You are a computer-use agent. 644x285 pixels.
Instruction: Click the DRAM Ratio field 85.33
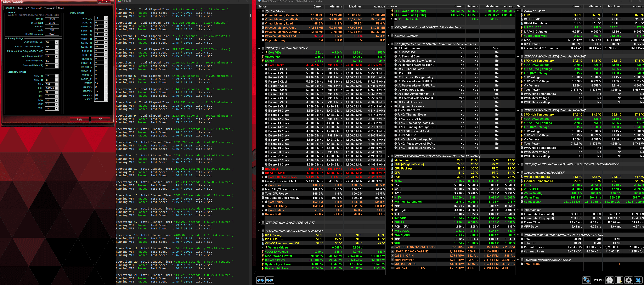click(x=52, y=23)
